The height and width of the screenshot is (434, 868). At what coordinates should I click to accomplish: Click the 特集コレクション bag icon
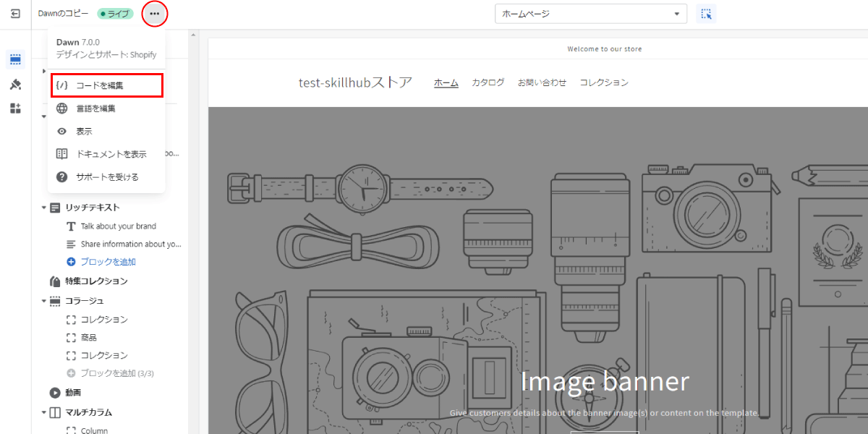pos(55,281)
